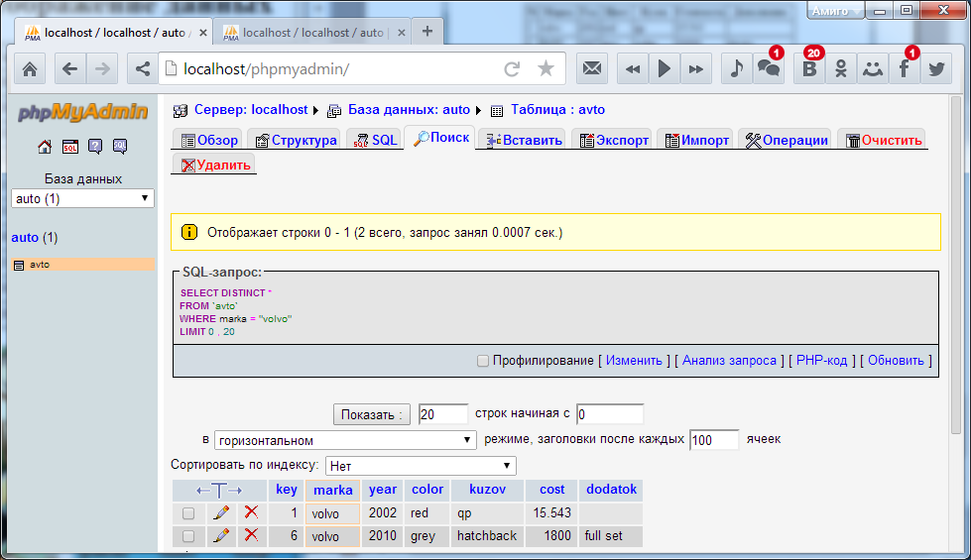Click the Twitter icon in browser toolbar

tap(935, 68)
